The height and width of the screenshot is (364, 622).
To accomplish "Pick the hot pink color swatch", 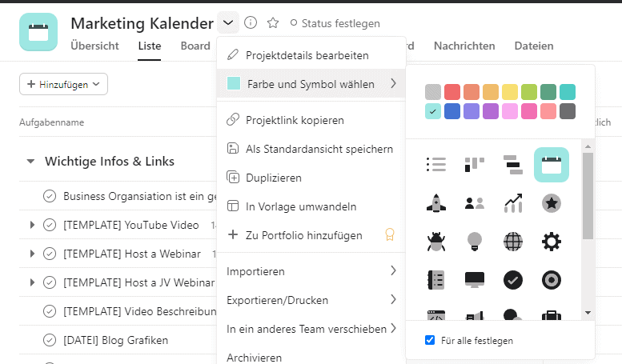I will pos(529,111).
